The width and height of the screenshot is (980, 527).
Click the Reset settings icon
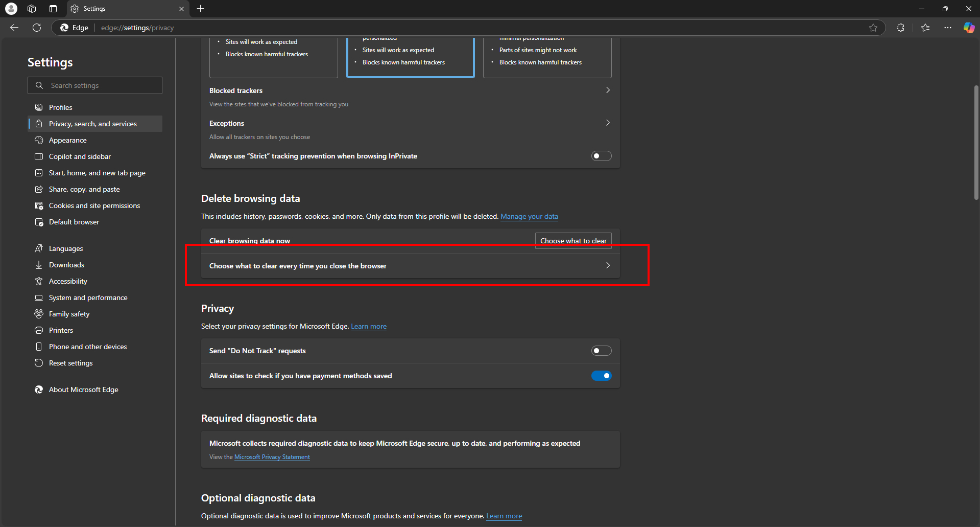(x=39, y=363)
